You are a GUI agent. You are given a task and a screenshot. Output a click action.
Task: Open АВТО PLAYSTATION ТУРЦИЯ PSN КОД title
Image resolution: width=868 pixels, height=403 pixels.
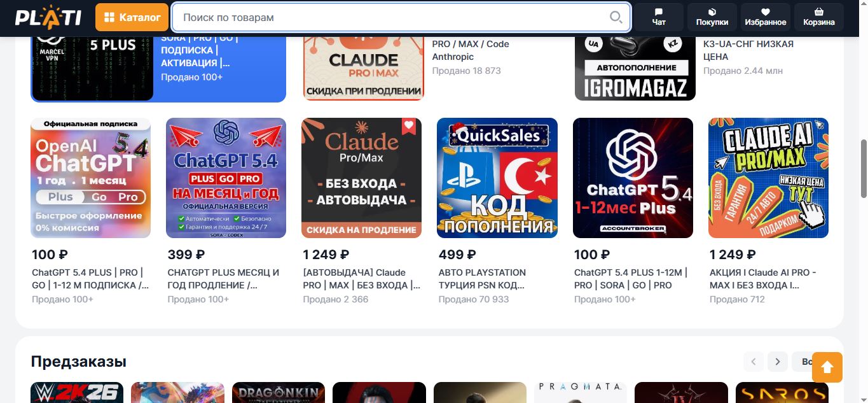tap(483, 279)
